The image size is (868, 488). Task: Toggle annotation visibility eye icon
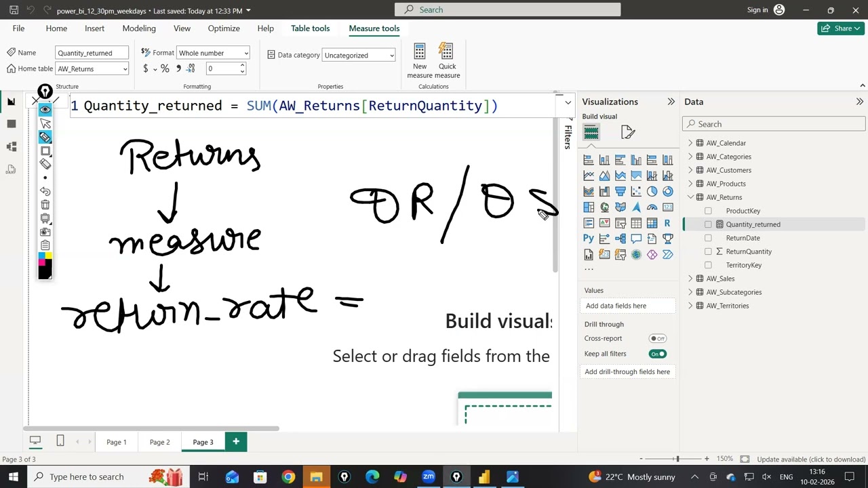coord(45,109)
